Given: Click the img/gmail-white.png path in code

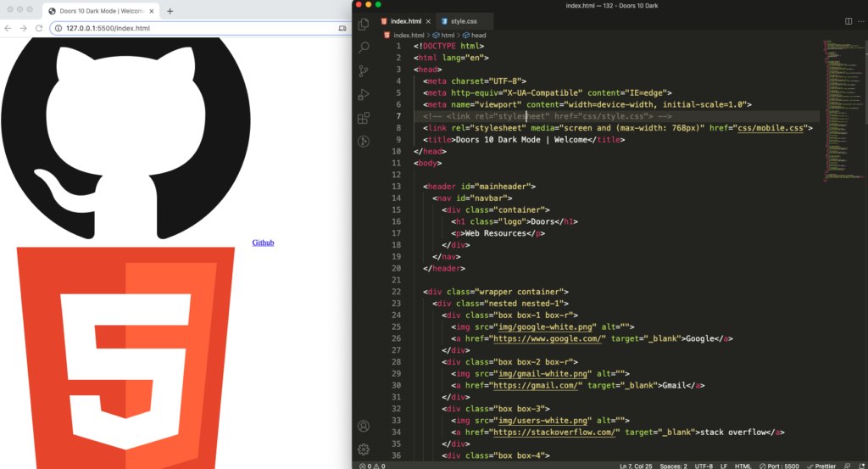Looking at the screenshot, I should 542,374.
